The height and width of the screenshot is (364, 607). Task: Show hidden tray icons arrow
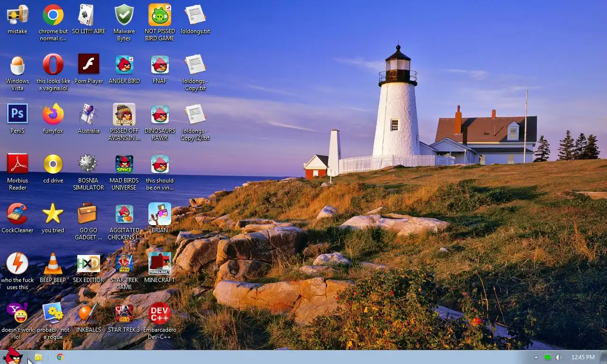[x=536, y=357]
